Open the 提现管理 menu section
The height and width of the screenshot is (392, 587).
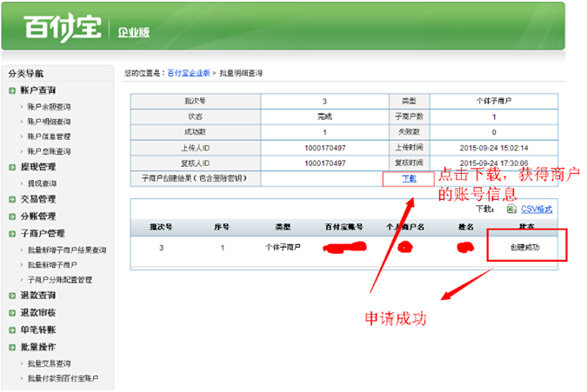37,167
